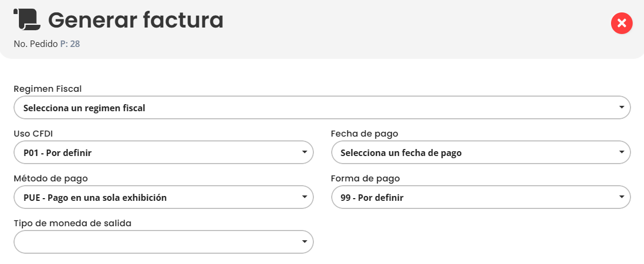
Task: Click the Generar factura heading text
Action: tap(136, 21)
